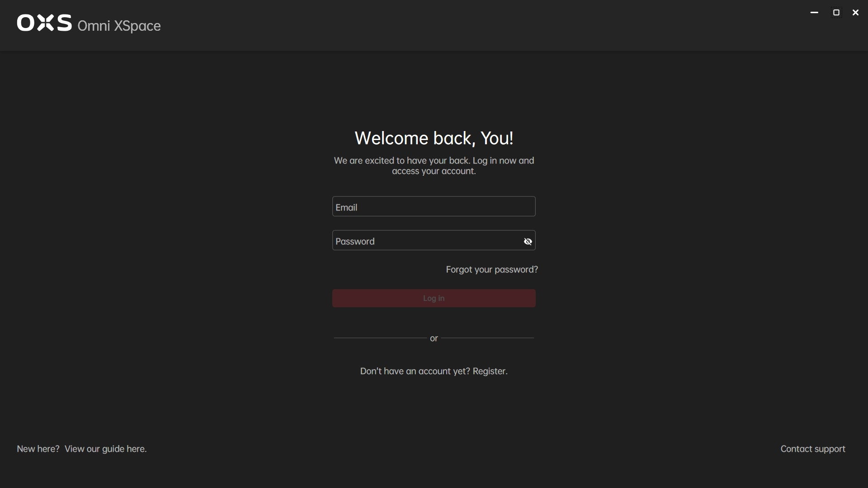Click the Register link
868x488 pixels.
pos(490,371)
